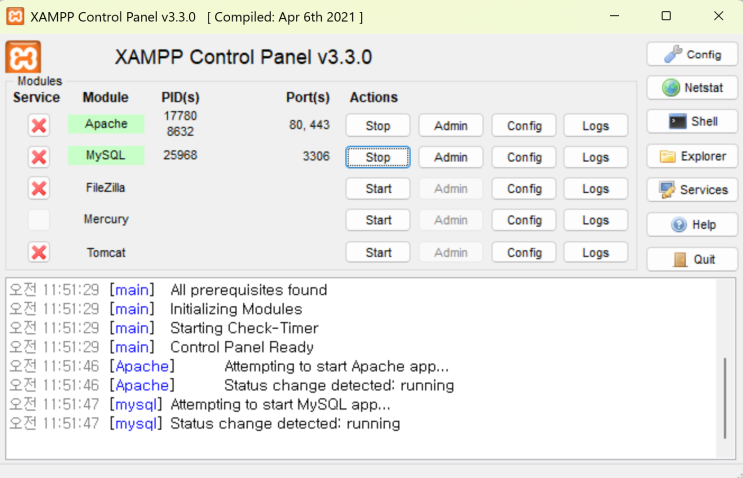Toggle Apache service install checkbox
The image size is (743, 478).
[39, 126]
